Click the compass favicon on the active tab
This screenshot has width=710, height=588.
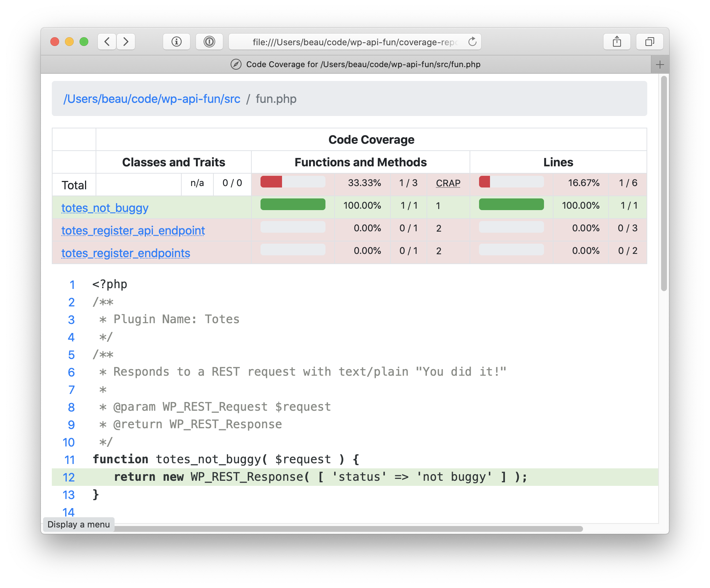[x=236, y=65]
